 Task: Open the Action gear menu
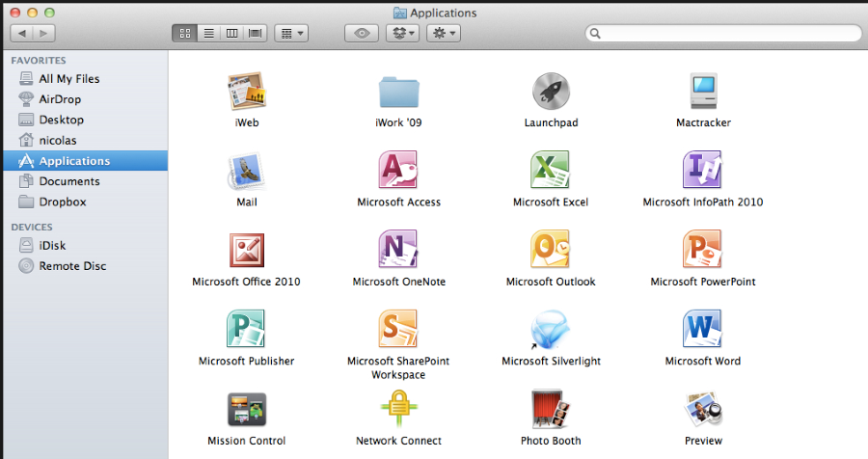pos(444,33)
